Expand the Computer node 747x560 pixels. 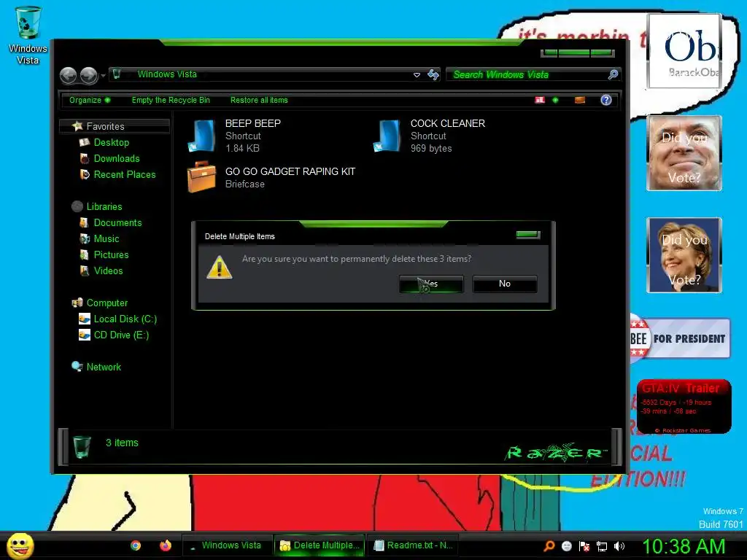click(x=107, y=303)
